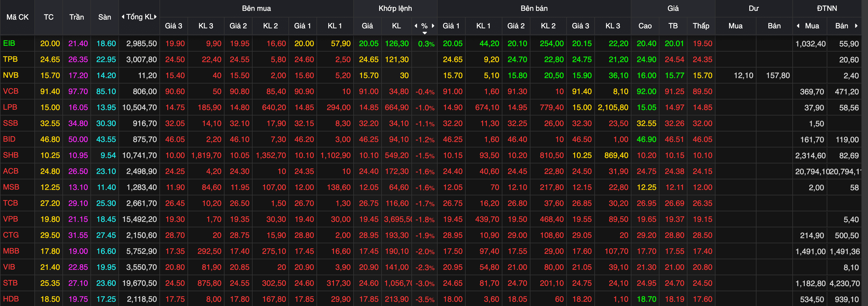Screen dimensions: 868x306
Task: Click the TB average price header
Action: point(673,26)
